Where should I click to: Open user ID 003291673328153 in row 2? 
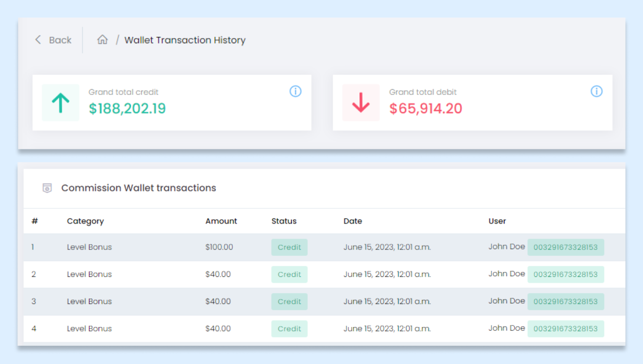click(x=565, y=274)
